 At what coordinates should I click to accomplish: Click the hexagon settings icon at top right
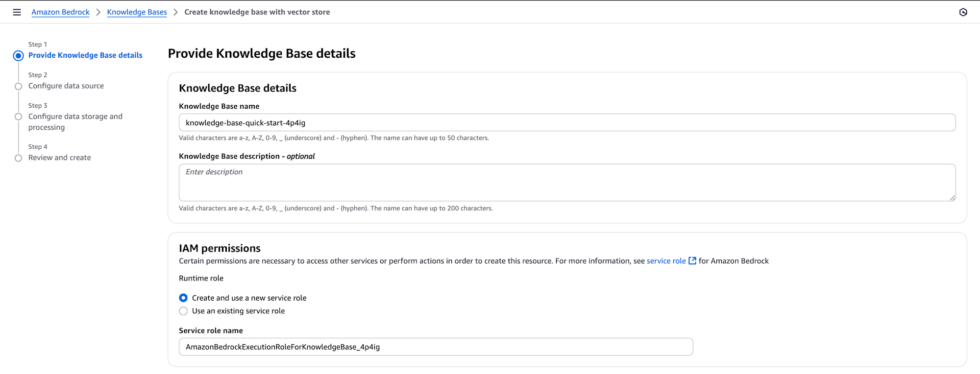click(963, 12)
